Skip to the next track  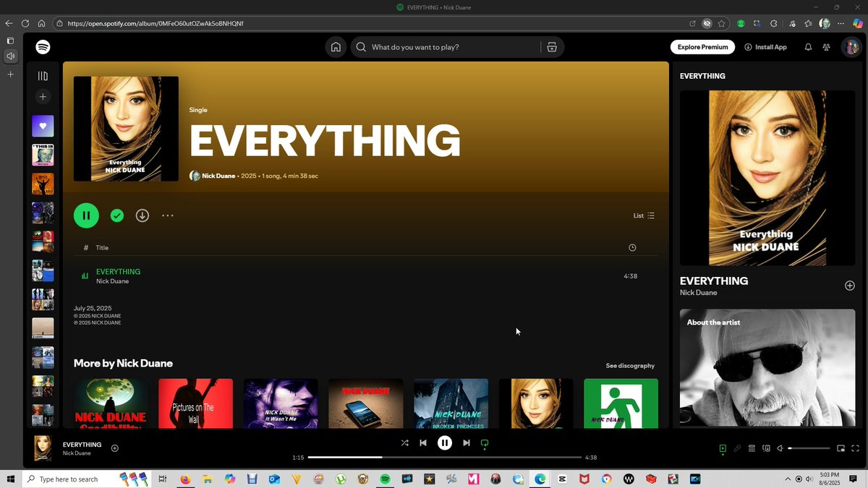tap(467, 443)
